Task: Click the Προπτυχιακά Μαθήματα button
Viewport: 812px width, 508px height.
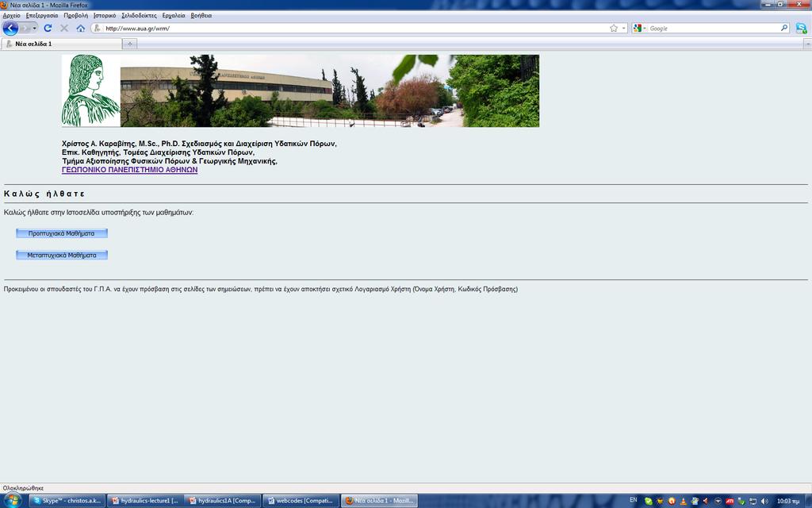Action: coord(62,233)
